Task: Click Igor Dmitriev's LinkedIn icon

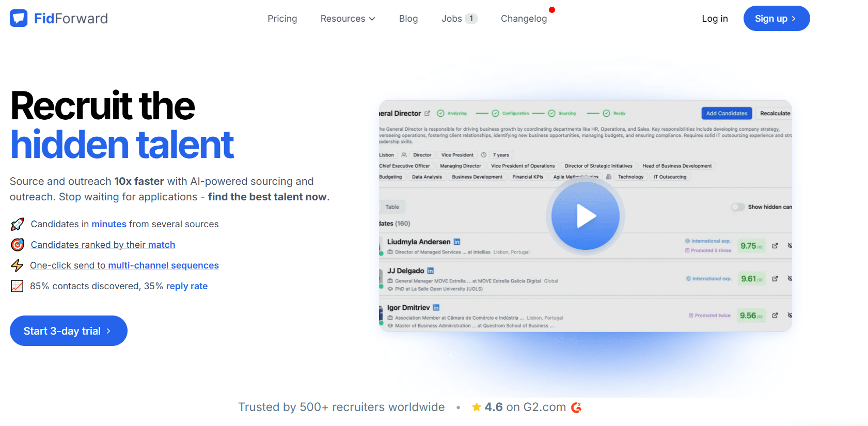Action: click(436, 307)
